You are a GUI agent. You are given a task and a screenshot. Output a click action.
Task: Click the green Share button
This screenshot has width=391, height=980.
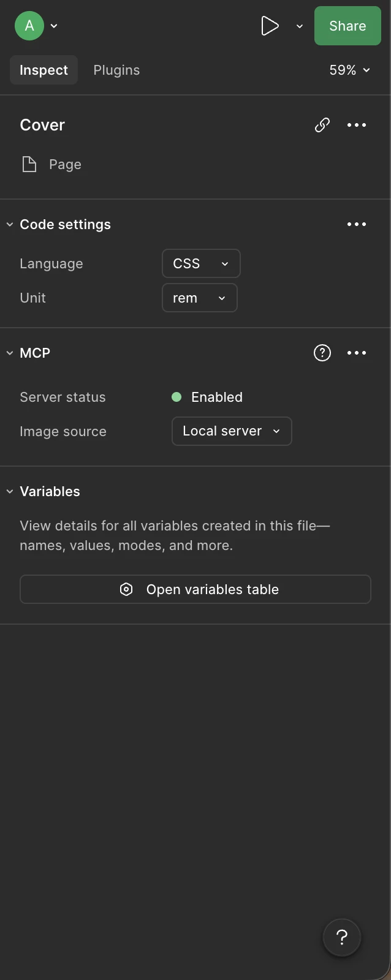pos(347,26)
